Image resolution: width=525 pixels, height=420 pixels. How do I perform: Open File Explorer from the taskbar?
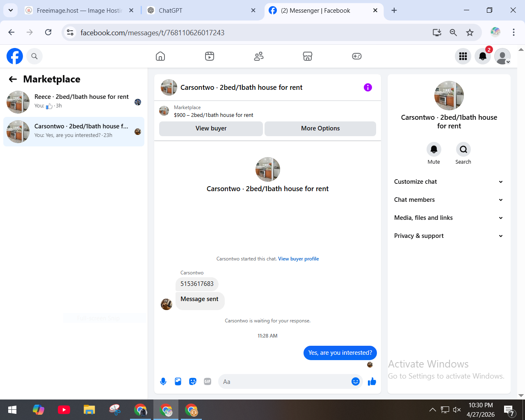point(89,410)
